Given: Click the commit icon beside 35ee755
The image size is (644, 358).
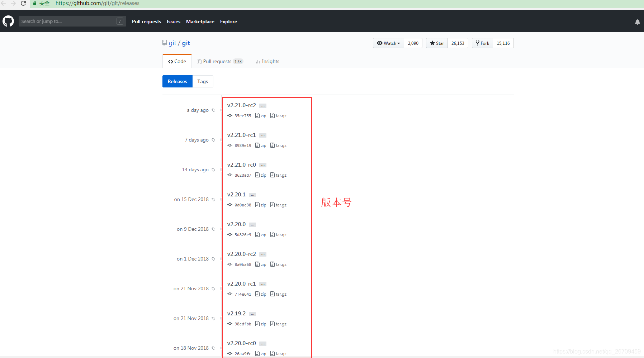Looking at the screenshot, I should point(230,115).
